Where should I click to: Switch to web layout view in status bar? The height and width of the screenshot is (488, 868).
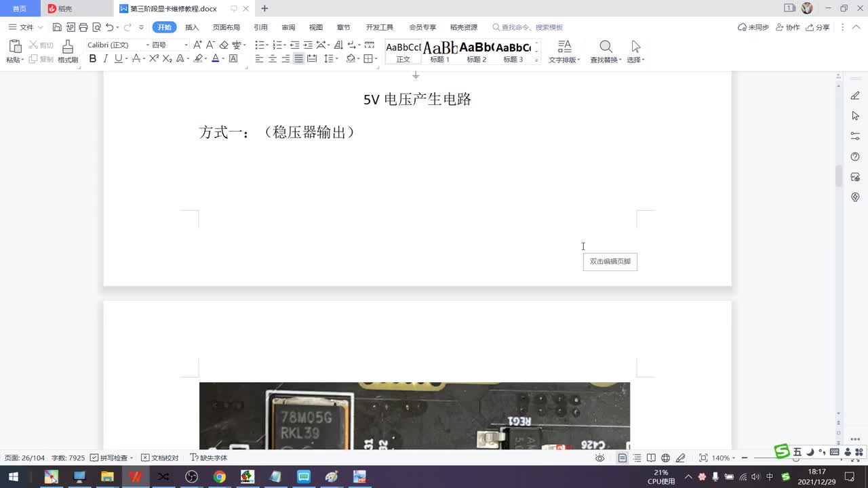click(x=665, y=458)
